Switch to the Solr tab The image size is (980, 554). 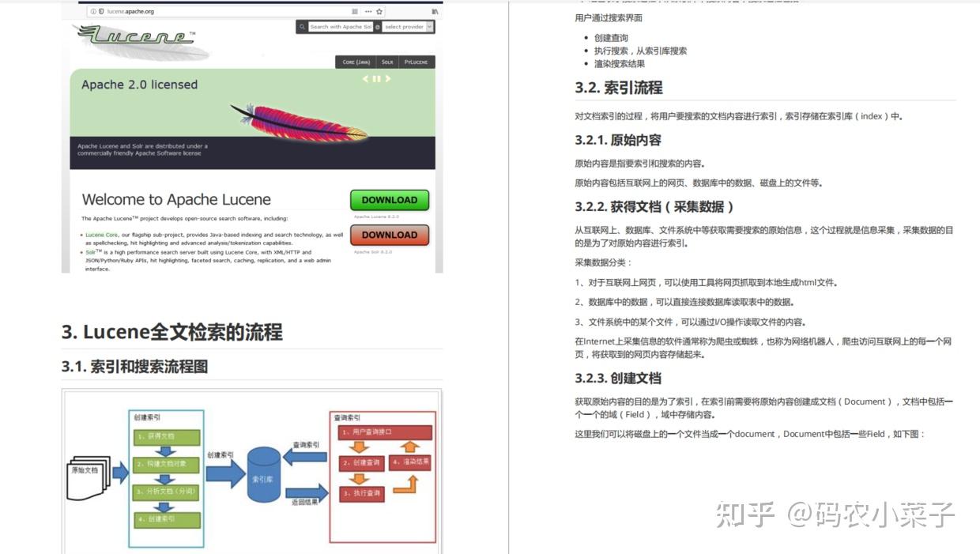(x=388, y=62)
